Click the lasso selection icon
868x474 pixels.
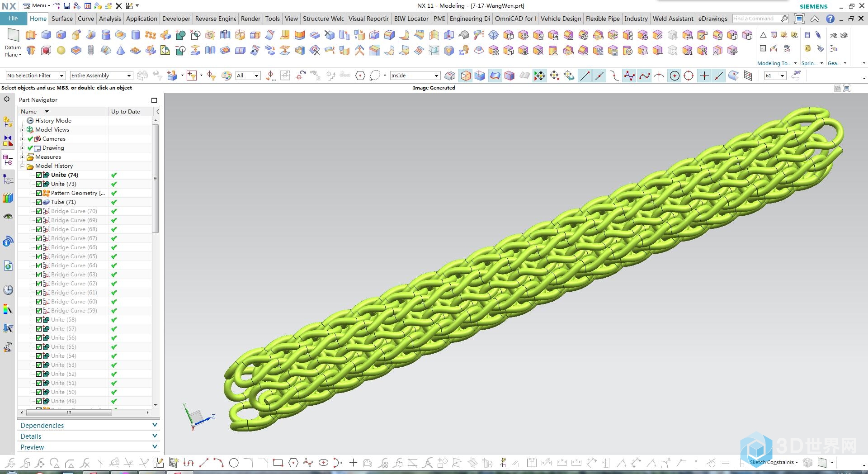click(375, 76)
